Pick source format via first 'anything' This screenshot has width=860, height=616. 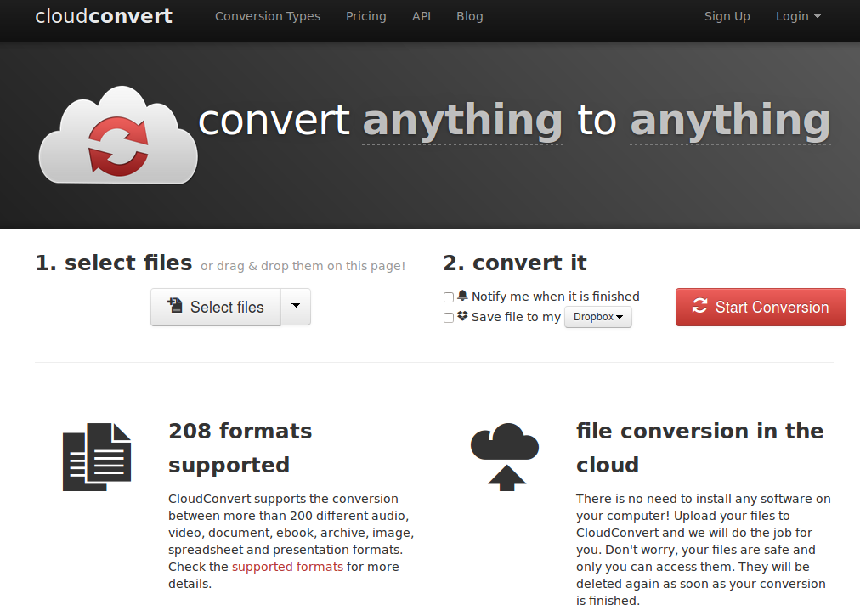pos(462,122)
